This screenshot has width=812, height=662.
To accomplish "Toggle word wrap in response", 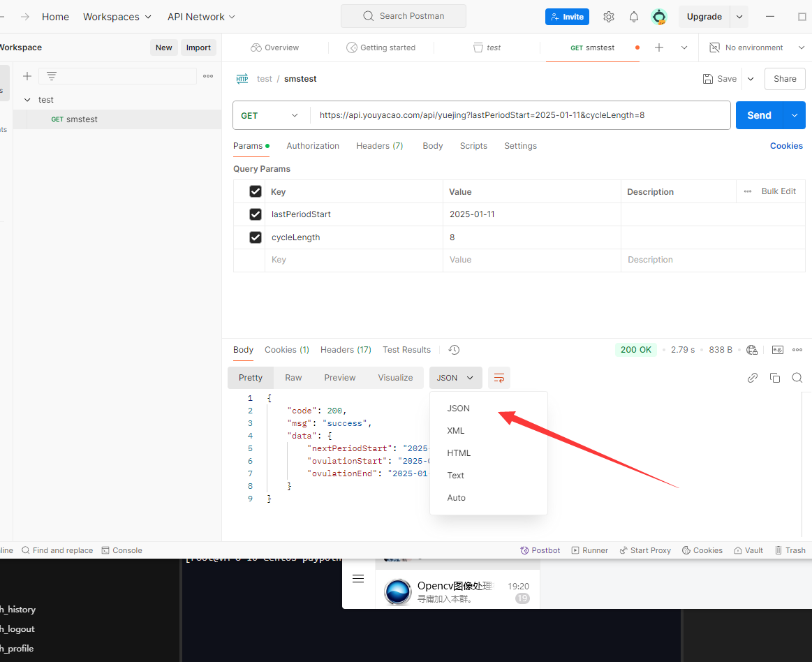I will click(x=499, y=378).
